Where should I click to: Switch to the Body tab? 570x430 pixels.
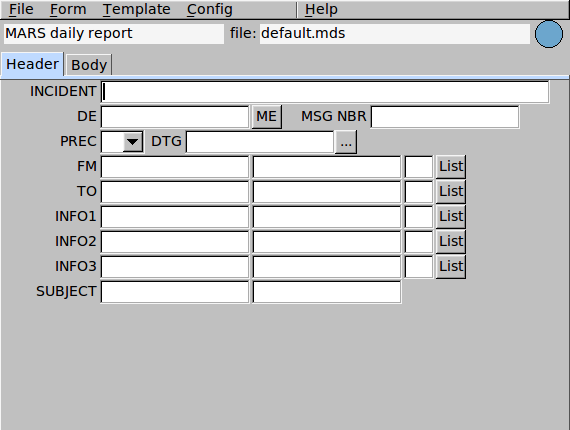[89, 65]
